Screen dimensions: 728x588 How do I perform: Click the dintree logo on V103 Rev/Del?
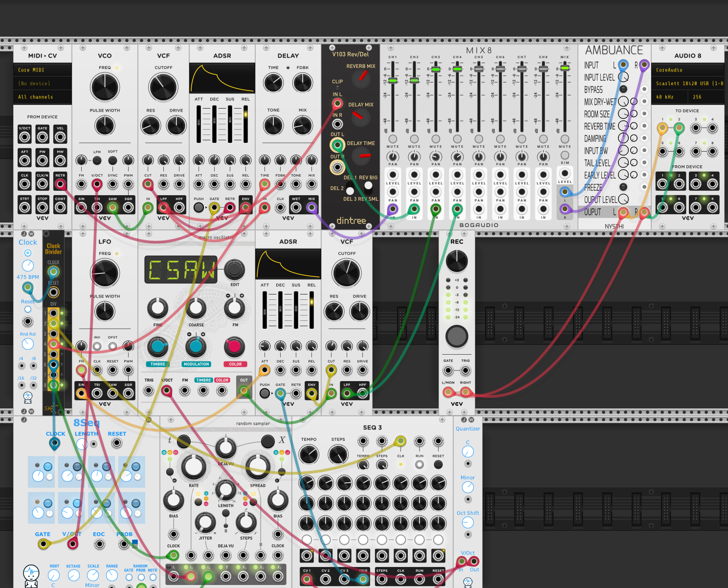tap(352, 221)
